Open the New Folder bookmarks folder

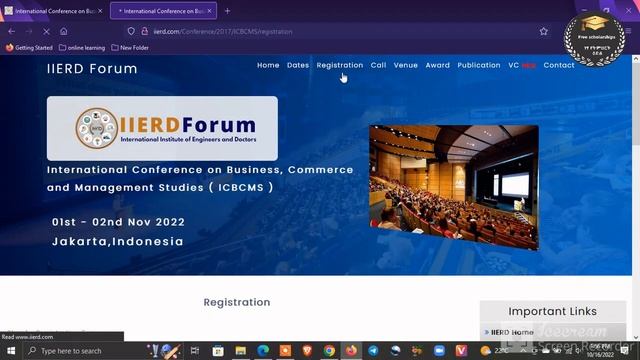pos(130,48)
